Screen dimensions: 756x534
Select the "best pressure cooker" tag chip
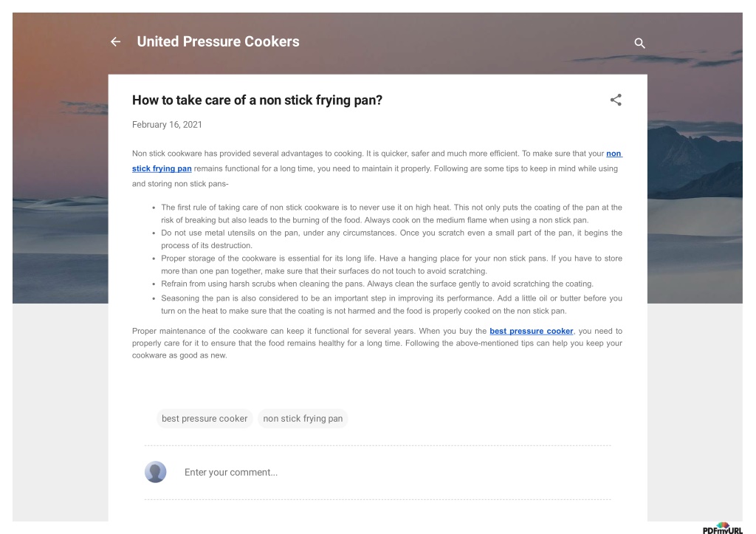[x=205, y=418]
